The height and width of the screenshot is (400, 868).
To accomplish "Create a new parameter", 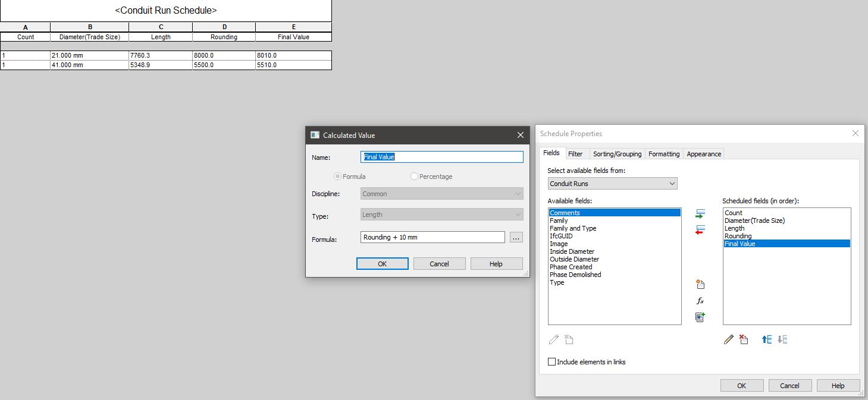I will pyautogui.click(x=700, y=284).
